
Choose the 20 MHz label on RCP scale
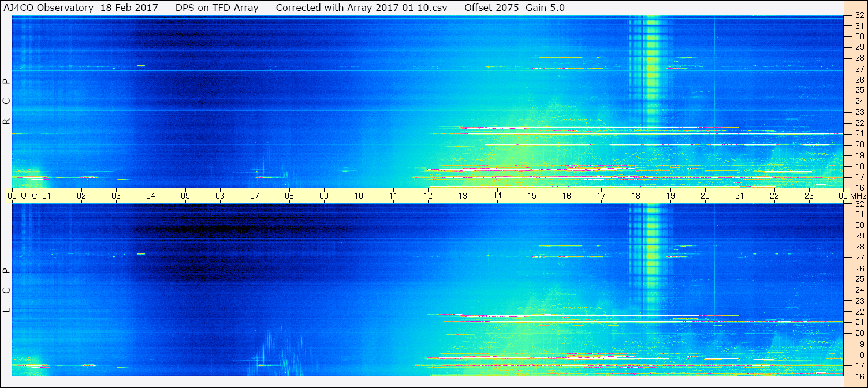[x=859, y=144]
